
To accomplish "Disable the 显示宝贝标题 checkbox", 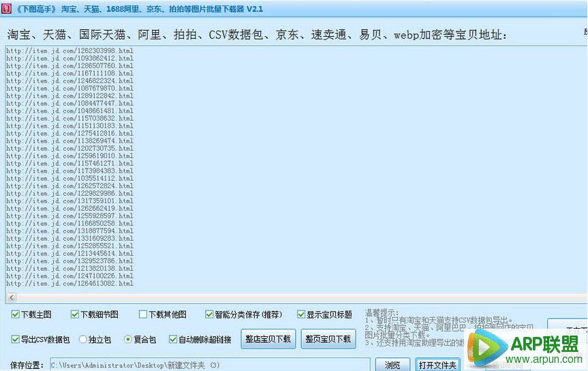I will click(301, 314).
